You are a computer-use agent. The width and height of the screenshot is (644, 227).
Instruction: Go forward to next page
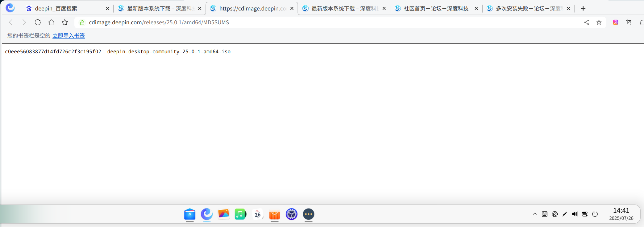pos(24,22)
